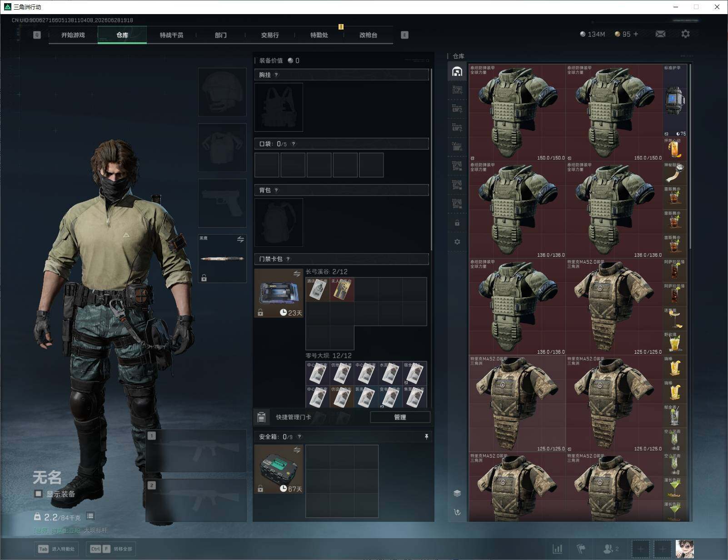
Task: Click the help icon next to 安全箱
Action: pos(299,437)
